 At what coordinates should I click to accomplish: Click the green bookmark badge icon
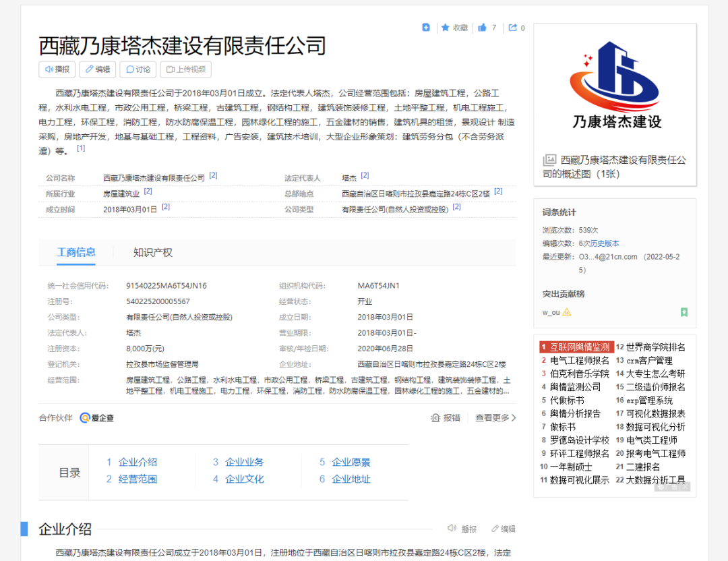point(684,312)
